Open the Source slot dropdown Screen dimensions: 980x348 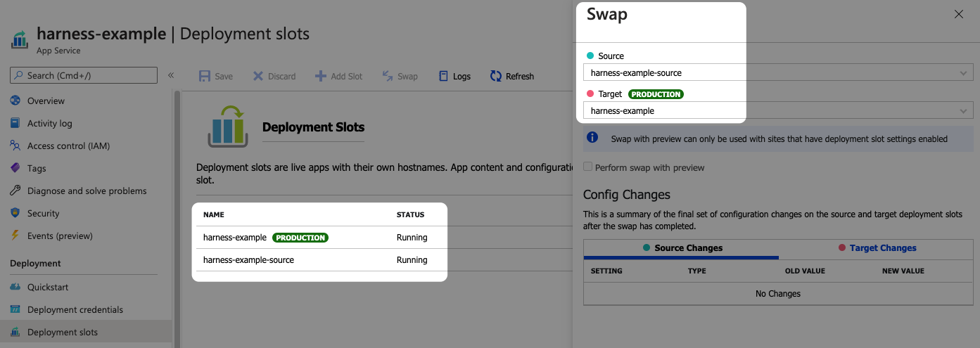[778, 72]
